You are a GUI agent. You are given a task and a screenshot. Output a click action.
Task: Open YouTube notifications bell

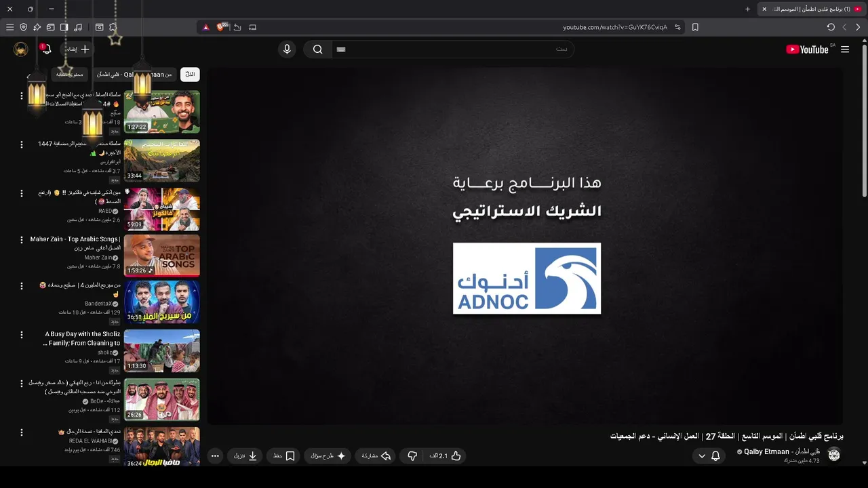[46, 49]
